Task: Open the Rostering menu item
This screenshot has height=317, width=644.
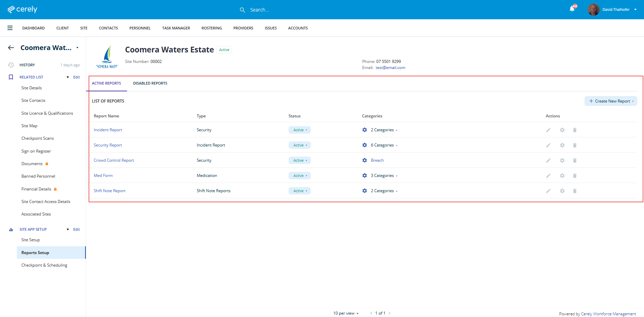Action: point(212,28)
